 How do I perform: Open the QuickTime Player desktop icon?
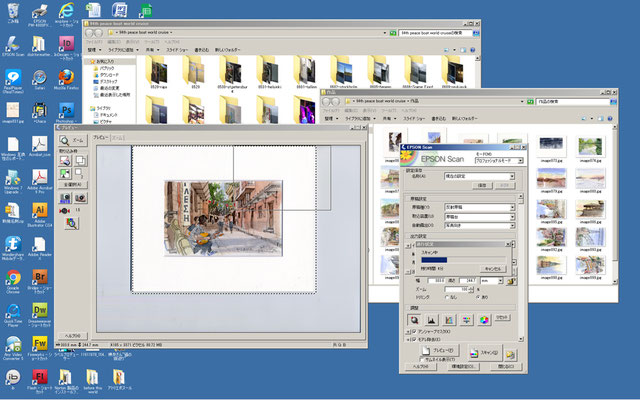13,315
